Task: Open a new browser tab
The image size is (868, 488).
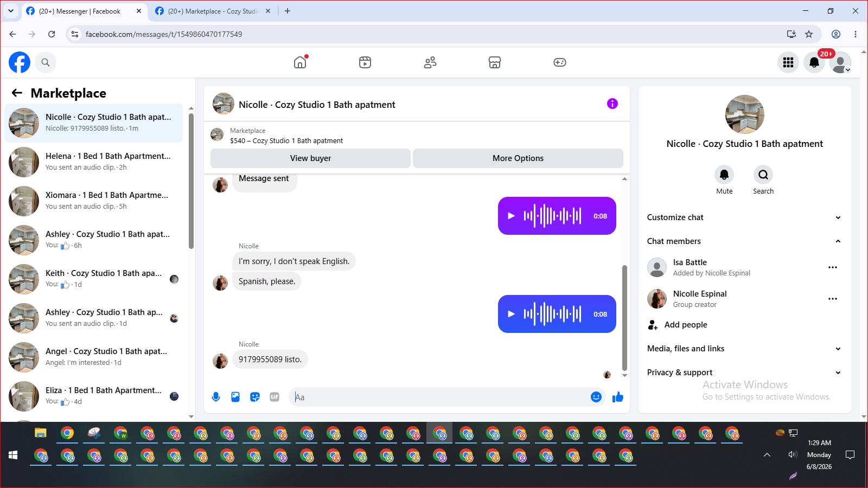Action: click(x=288, y=11)
